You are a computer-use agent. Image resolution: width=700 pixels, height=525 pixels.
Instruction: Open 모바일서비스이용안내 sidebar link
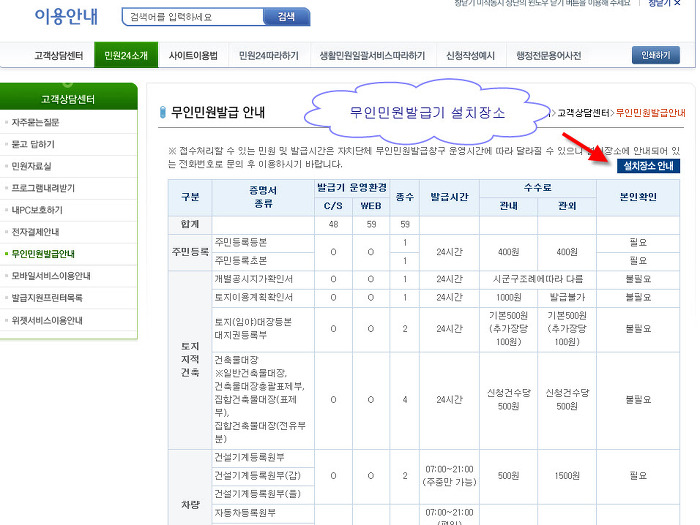click(x=51, y=276)
